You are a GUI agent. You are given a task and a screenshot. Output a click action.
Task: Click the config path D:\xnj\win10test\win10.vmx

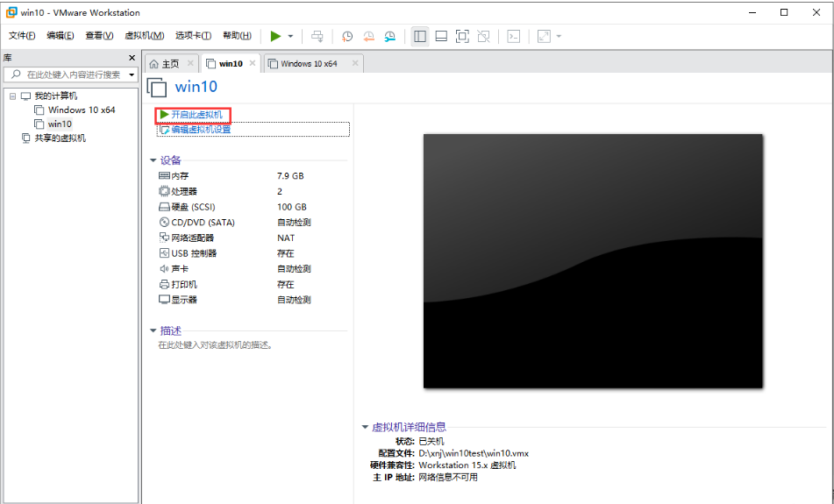tap(474, 453)
